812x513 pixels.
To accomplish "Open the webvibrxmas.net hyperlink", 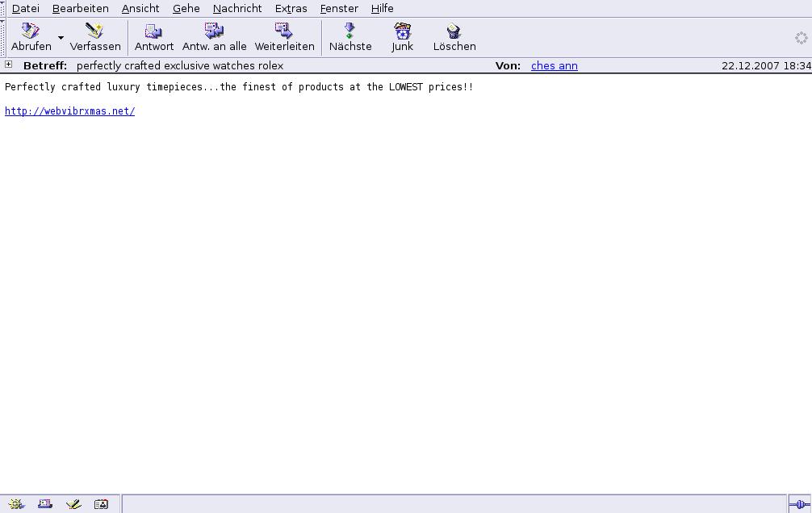I will click(69, 111).
